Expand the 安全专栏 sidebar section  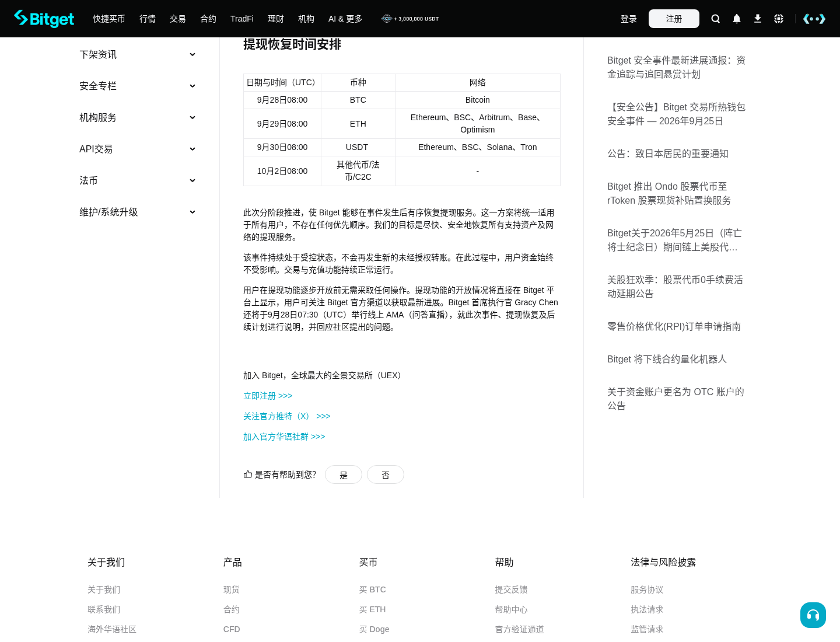click(138, 86)
